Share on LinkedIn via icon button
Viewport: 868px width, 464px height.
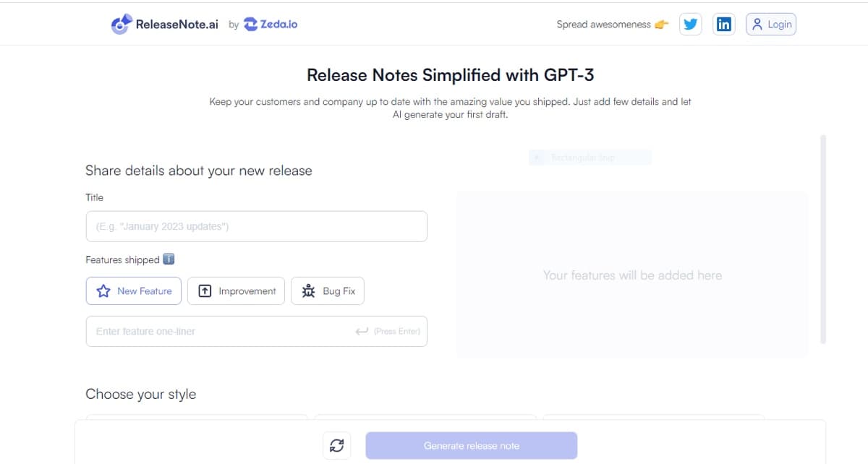coord(723,24)
